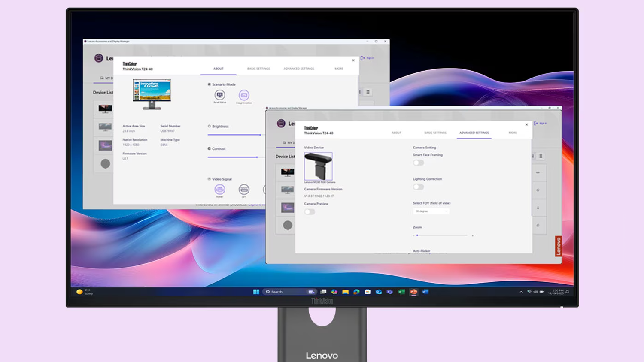The image size is (644, 362).
Task: Open Microsoft Teams from the taskbar
Action: point(389,292)
